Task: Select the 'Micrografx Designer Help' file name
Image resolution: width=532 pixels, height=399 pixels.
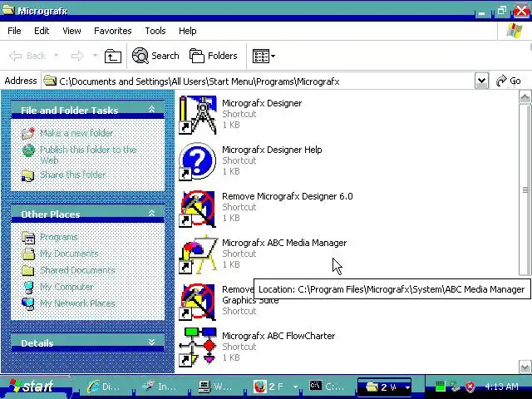Action: 272,150
